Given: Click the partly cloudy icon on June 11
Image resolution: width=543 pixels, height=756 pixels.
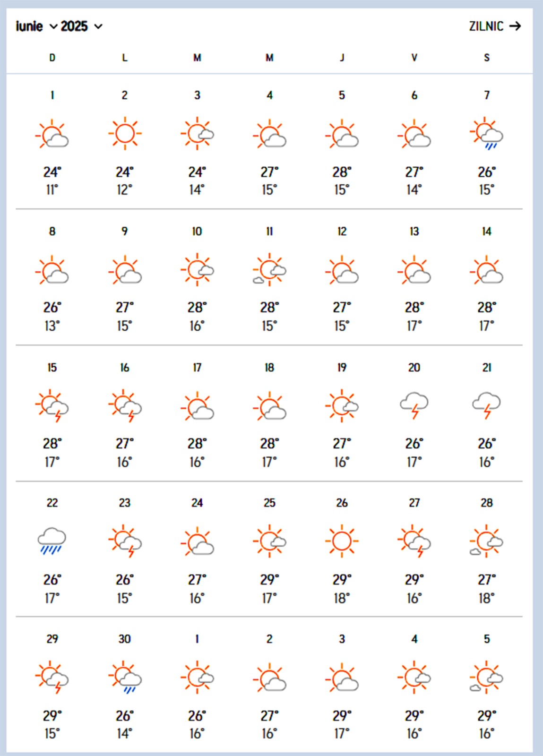Looking at the screenshot, I should click(269, 270).
